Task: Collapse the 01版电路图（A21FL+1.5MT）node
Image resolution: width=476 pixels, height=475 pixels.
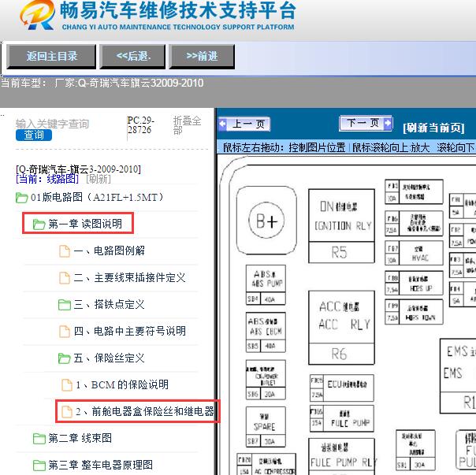Action: click(x=97, y=197)
